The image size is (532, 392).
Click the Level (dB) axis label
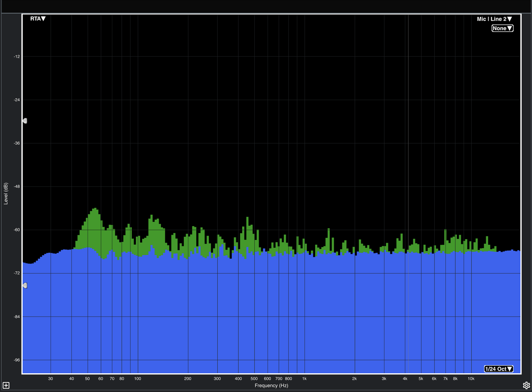(6, 194)
